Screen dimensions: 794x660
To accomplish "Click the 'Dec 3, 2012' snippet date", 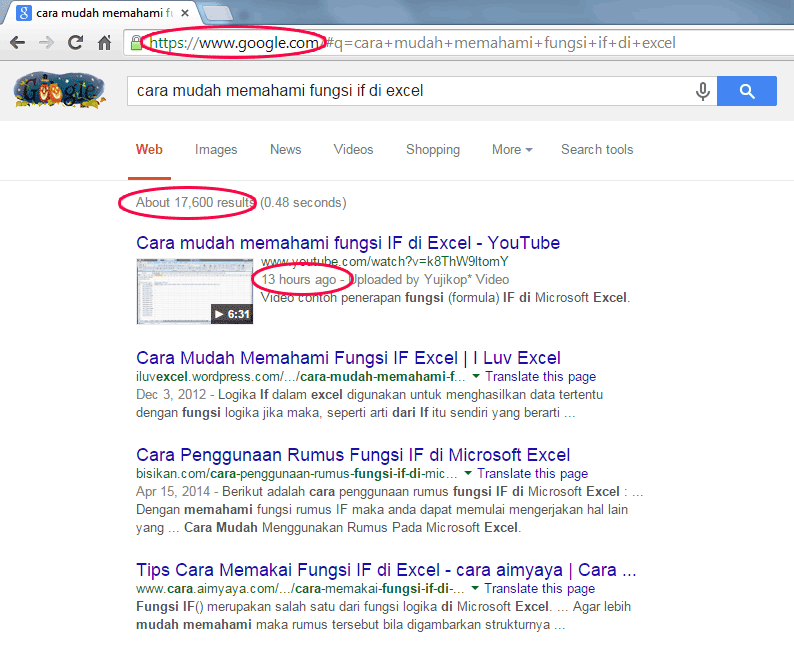I will (171, 395).
